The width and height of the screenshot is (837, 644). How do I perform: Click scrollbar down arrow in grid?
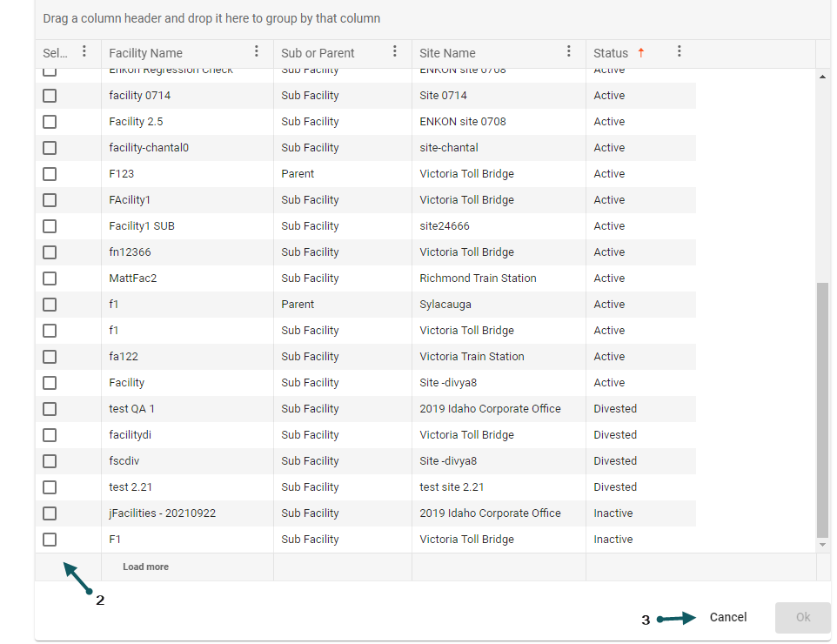click(823, 545)
